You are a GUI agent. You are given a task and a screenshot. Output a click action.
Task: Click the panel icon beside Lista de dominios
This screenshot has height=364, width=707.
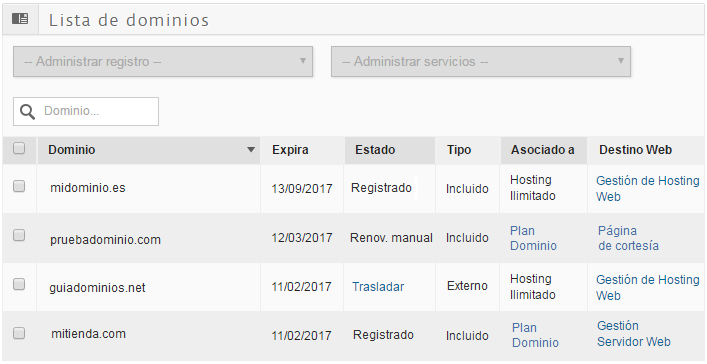[20, 19]
